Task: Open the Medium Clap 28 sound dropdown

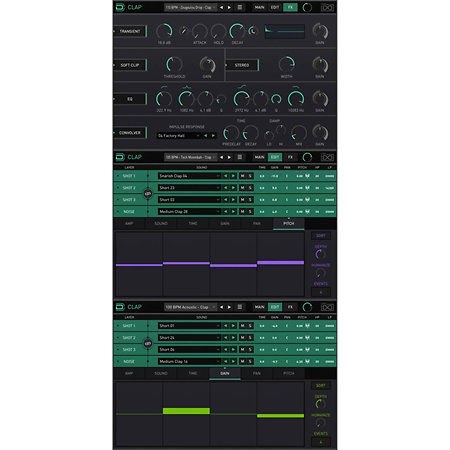Action: coord(189,212)
